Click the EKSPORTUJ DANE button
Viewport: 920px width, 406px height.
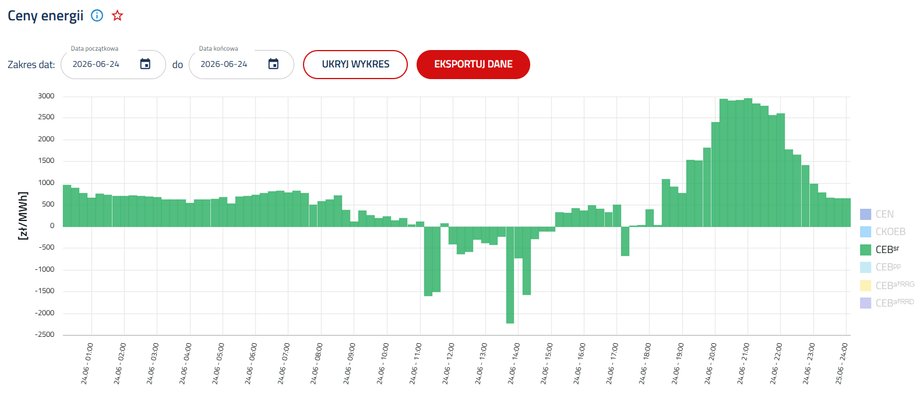(473, 64)
